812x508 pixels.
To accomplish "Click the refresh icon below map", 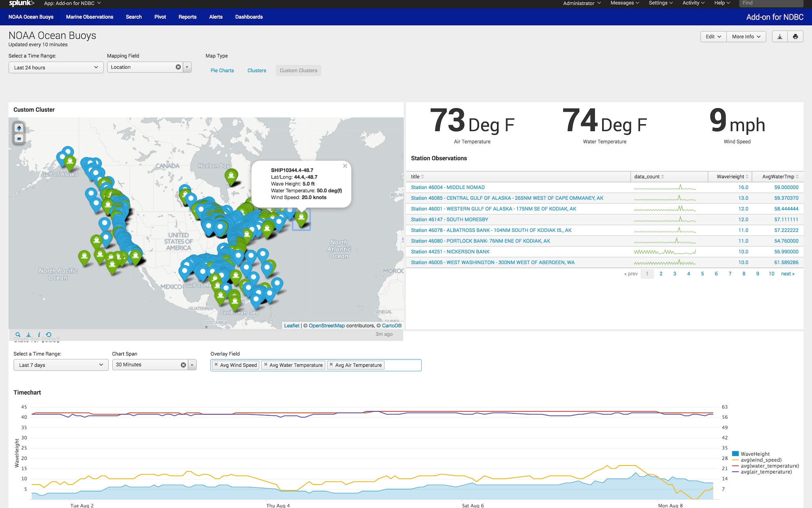I will [x=49, y=335].
